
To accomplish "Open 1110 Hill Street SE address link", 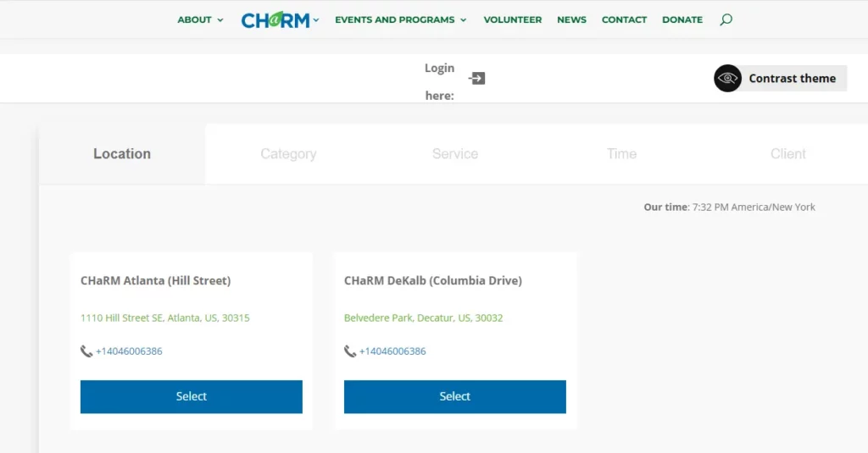I will point(165,318).
